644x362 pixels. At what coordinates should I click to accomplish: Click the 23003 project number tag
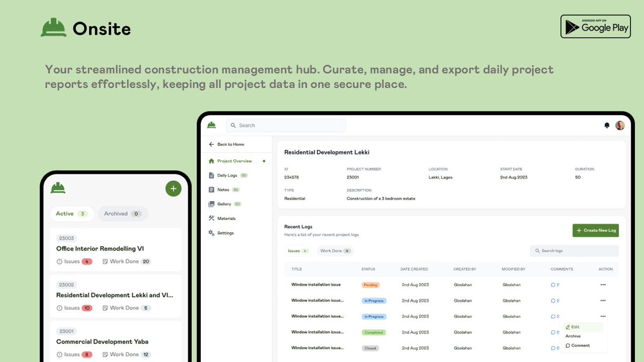[x=67, y=238]
